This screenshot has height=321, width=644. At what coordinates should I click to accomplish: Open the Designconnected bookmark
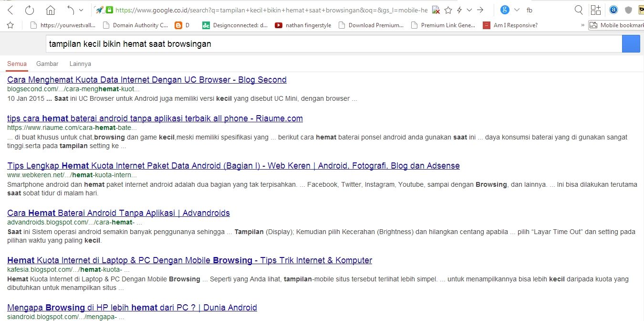235,25
